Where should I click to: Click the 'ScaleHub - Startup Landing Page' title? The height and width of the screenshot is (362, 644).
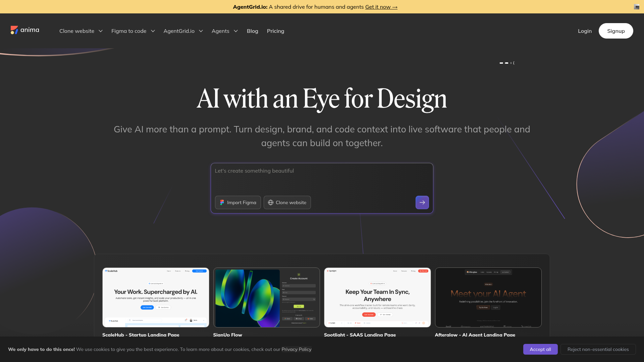pos(141,335)
